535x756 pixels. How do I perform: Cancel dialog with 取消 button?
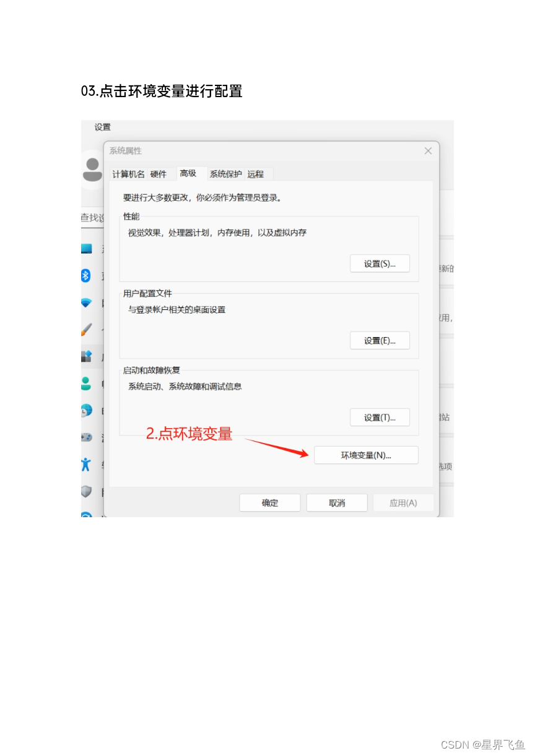(337, 502)
